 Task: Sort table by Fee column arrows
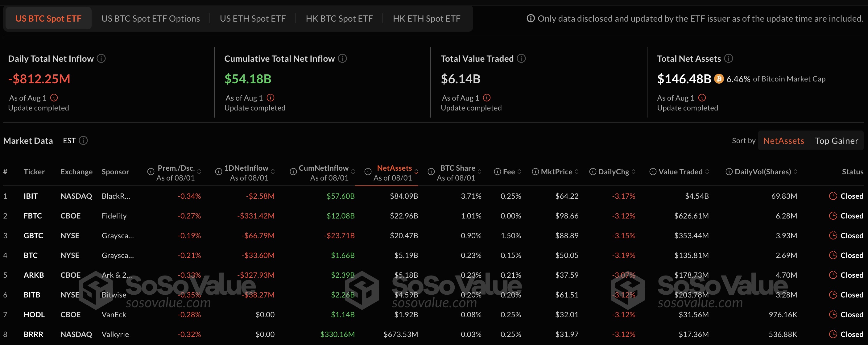pos(519,172)
